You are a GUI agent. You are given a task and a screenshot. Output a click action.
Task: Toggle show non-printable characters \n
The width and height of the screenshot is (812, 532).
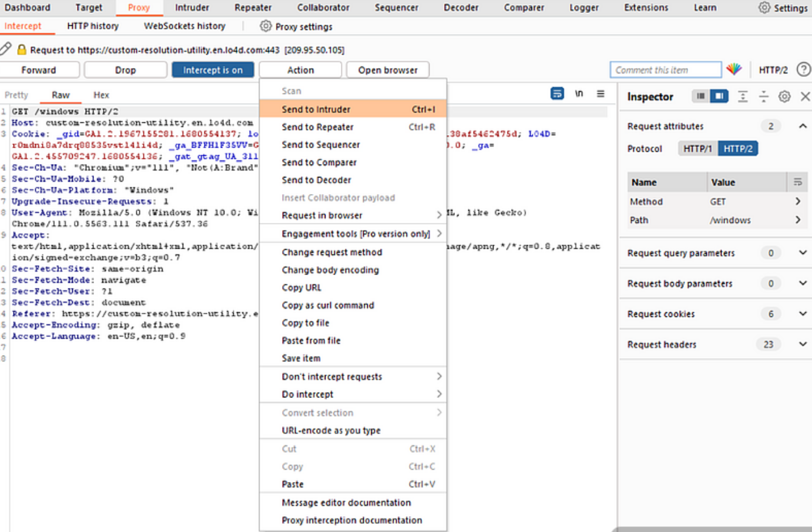point(579,93)
